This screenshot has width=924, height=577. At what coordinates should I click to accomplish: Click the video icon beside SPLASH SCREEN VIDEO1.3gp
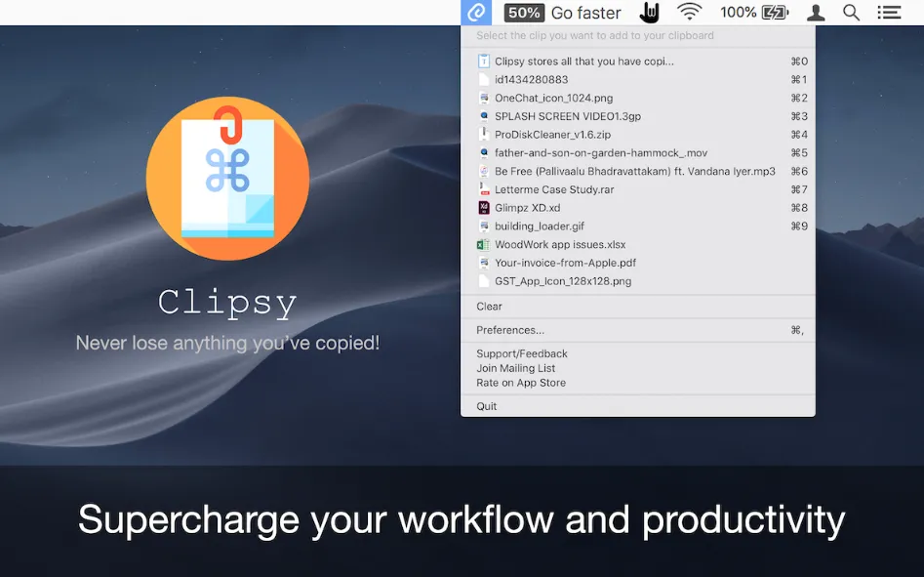point(484,116)
